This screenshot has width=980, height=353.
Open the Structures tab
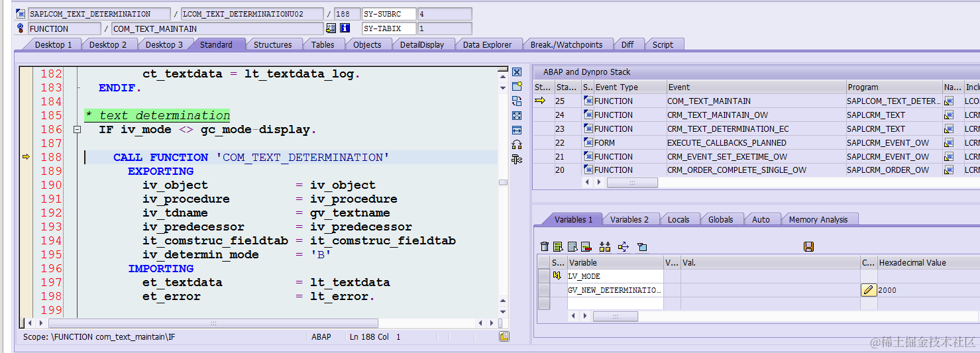click(x=272, y=44)
